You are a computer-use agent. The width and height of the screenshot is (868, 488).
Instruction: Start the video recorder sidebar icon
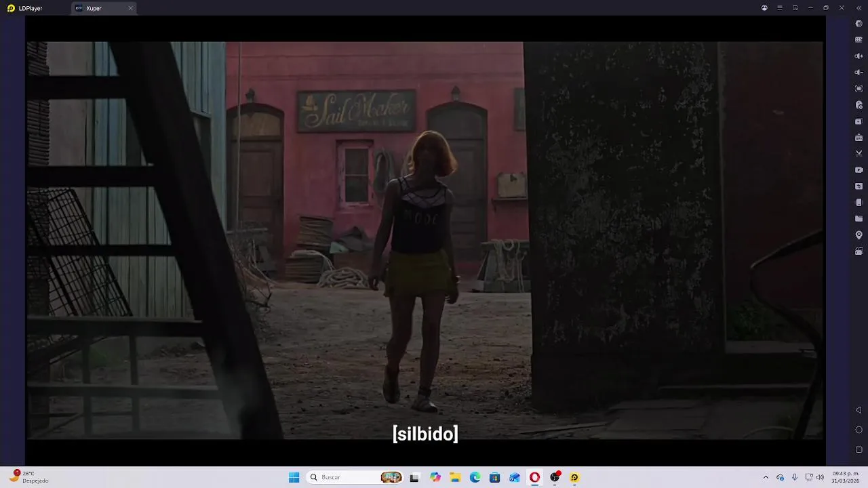(859, 170)
